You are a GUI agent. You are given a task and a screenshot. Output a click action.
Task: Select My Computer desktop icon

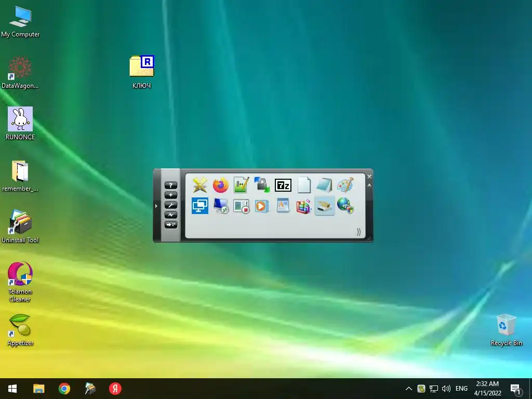(x=20, y=22)
